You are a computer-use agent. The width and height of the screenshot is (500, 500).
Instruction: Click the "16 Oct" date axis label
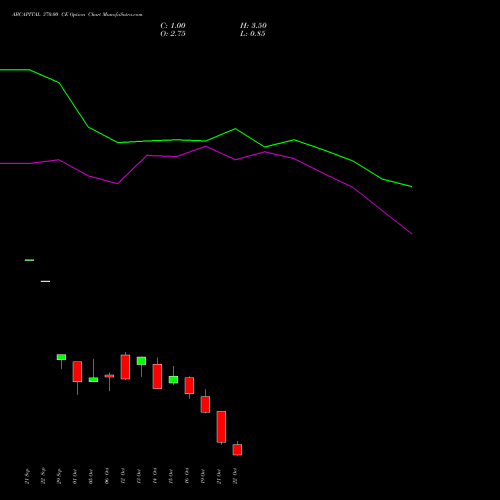point(187,476)
